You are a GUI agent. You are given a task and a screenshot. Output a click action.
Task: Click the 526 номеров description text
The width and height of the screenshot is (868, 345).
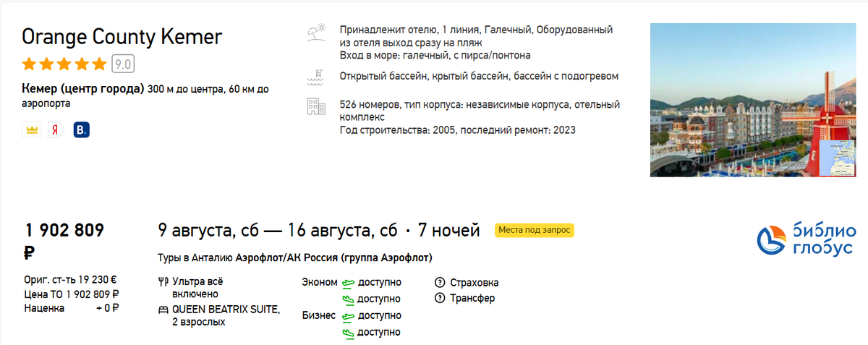click(x=480, y=111)
